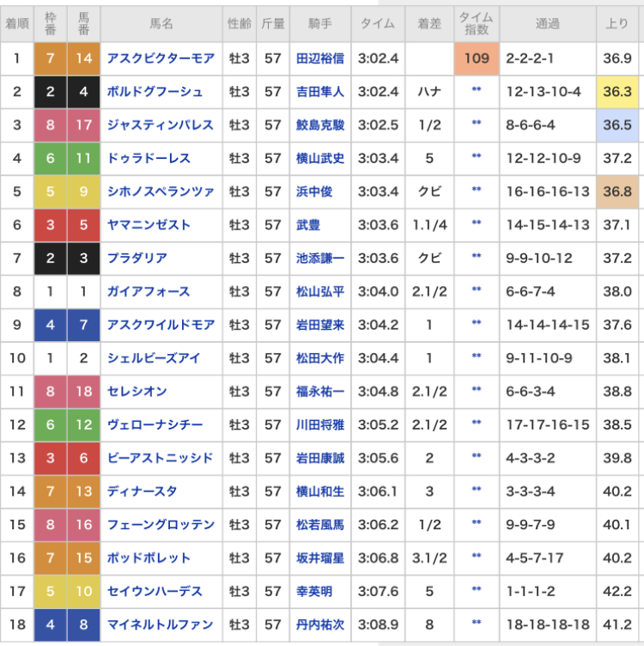This screenshot has height=646, width=644.
Task: Open horse page for アスクビクターモア
Action: coord(160,58)
